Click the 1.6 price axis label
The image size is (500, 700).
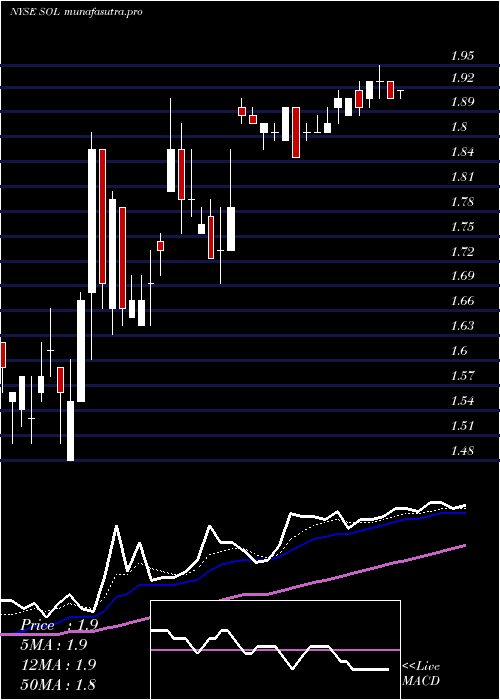[459, 351]
